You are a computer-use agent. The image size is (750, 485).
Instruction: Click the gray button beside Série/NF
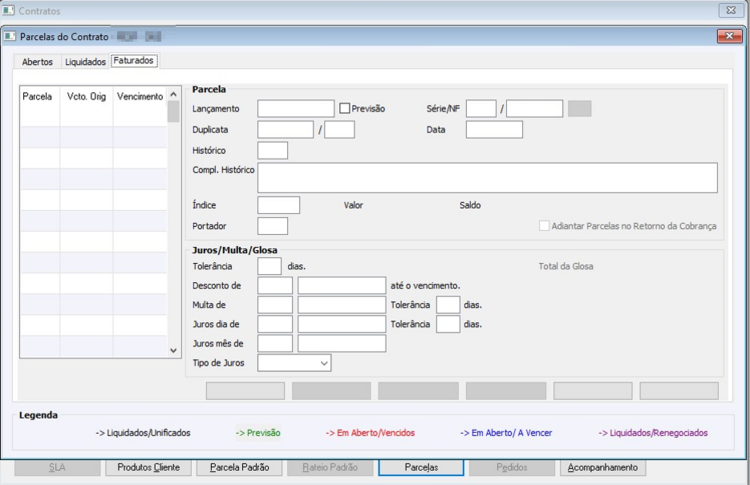pos(579,109)
